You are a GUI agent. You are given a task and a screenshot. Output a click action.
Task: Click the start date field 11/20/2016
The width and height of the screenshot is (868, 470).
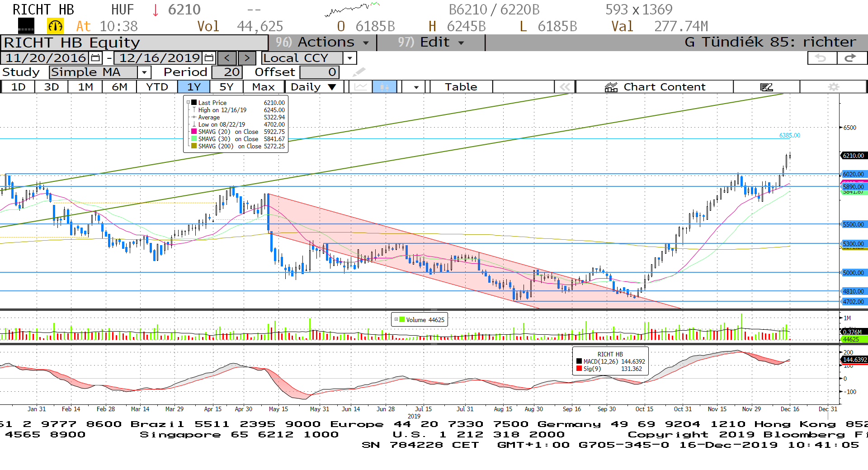(x=45, y=58)
